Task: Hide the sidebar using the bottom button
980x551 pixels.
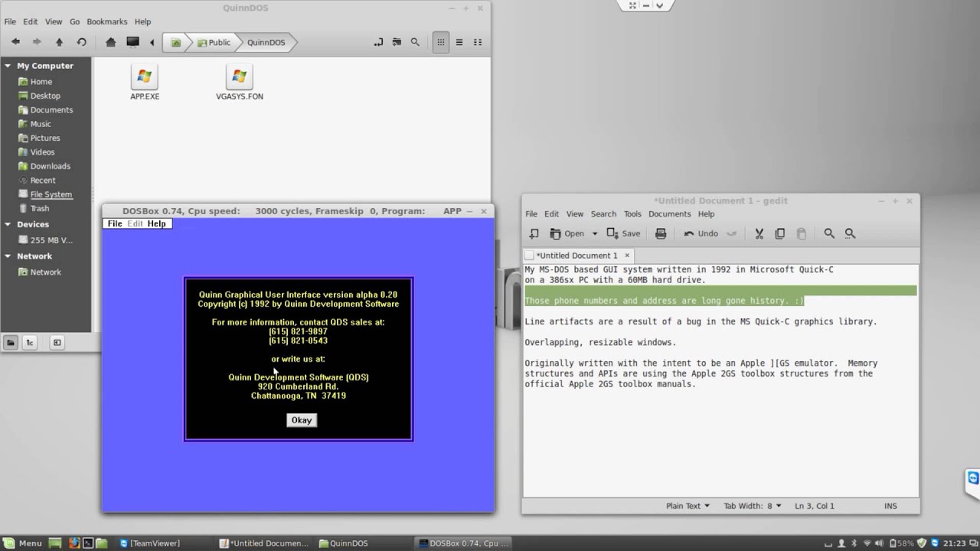Action: 57,342
